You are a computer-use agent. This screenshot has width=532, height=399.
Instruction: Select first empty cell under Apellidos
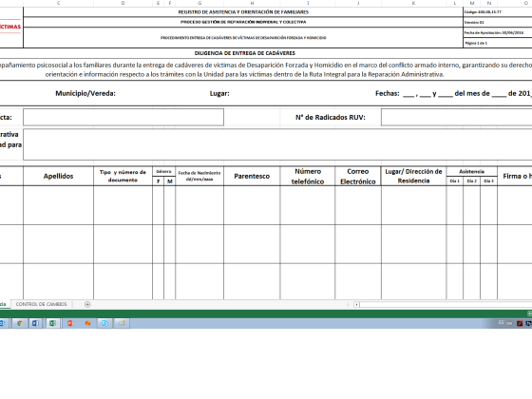point(58,205)
